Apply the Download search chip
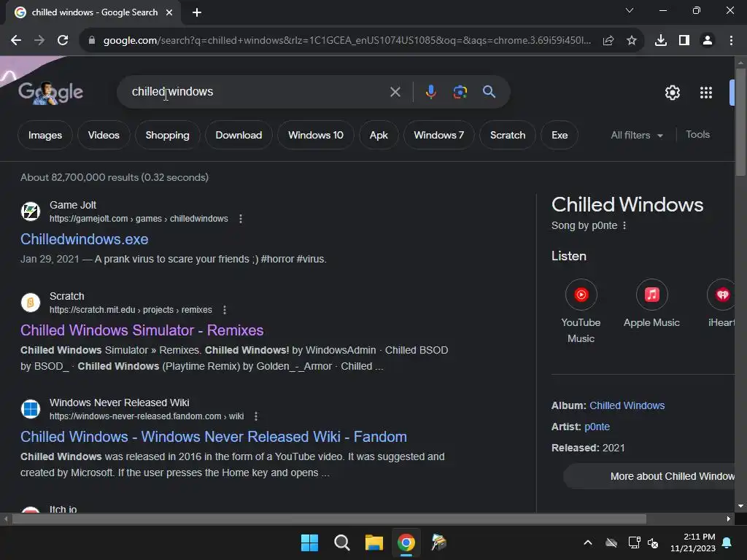Viewport: 747px width, 560px height. (239, 135)
